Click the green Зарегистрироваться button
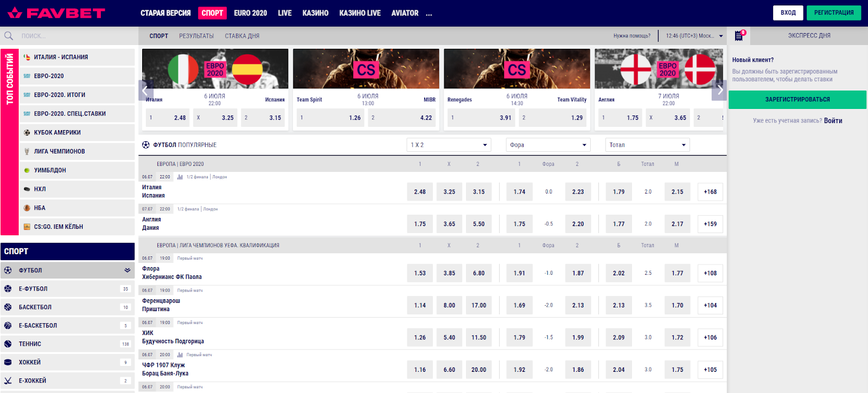This screenshot has width=868, height=393. pos(797,100)
